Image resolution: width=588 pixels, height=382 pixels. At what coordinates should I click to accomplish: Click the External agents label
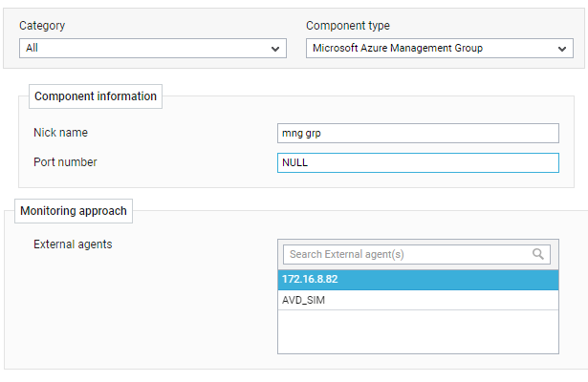coord(73,244)
